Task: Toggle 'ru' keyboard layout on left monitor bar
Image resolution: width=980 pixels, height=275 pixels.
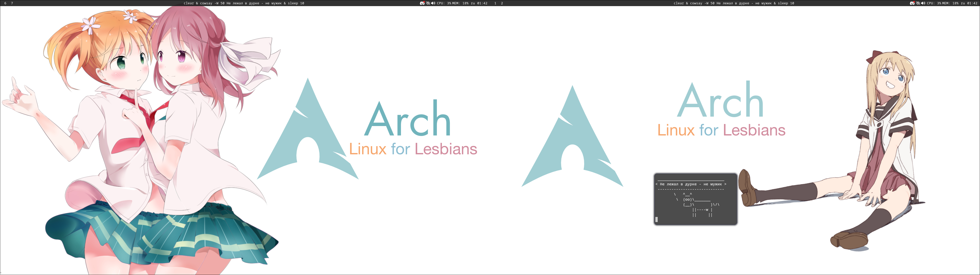Action: point(473,3)
